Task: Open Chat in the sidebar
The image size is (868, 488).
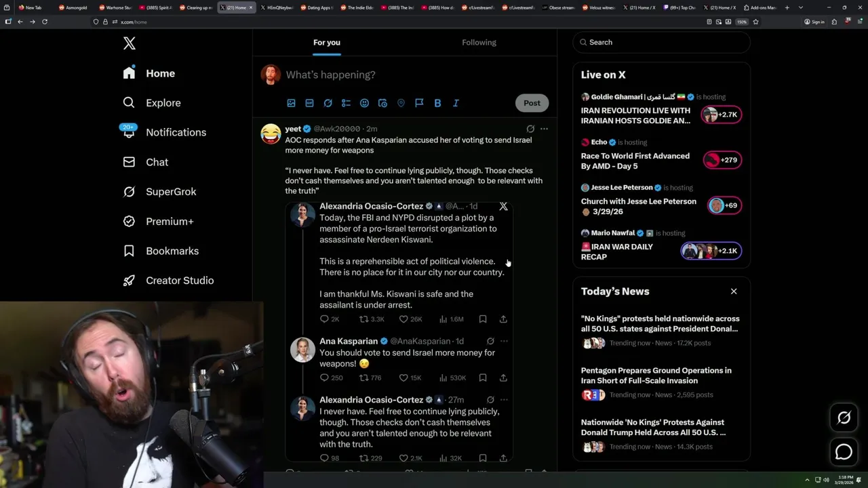Action: click(145, 162)
